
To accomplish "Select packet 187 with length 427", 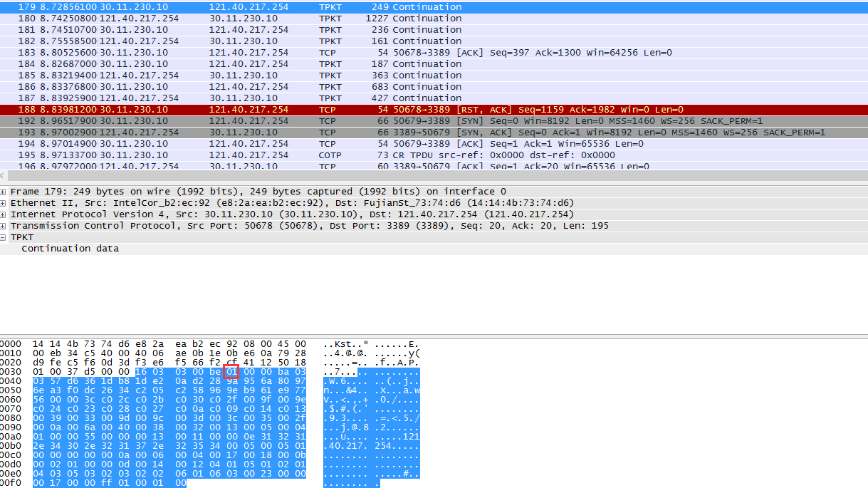I will click(x=434, y=98).
